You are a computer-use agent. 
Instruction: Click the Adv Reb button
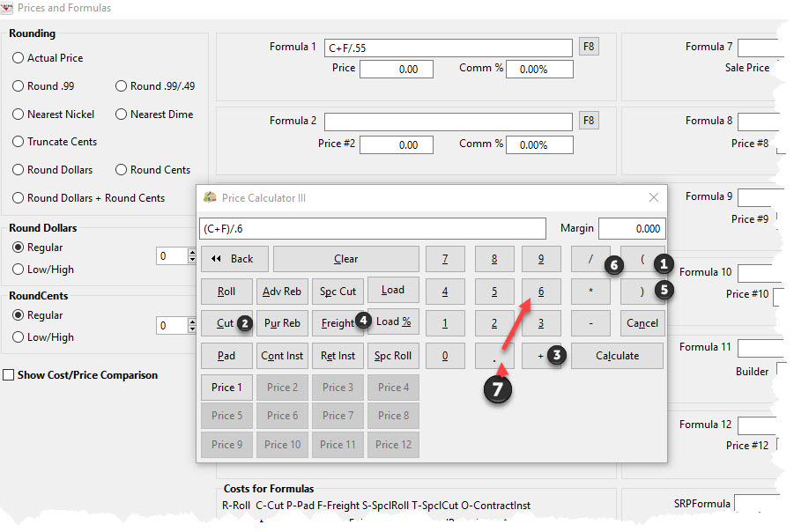coord(282,291)
